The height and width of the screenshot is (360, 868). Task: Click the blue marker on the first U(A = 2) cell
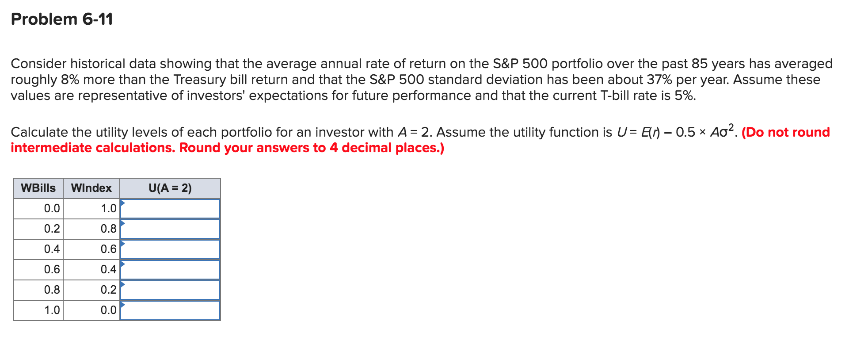pyautogui.click(x=123, y=205)
